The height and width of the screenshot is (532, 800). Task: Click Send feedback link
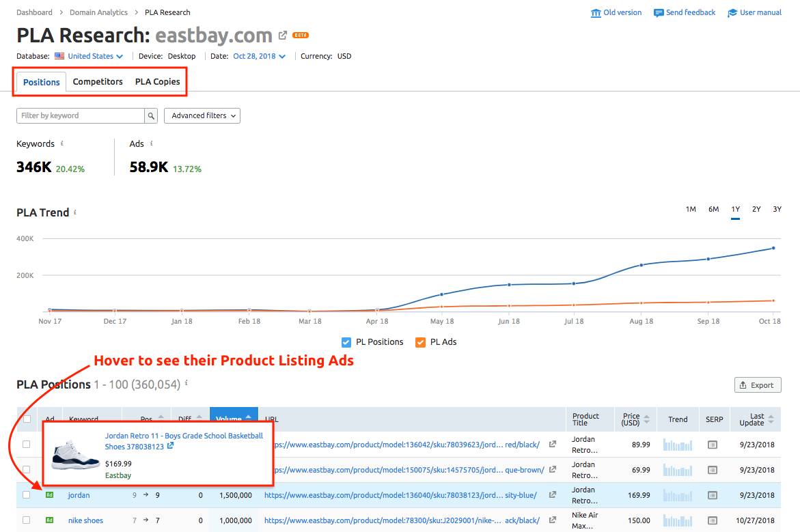point(690,12)
